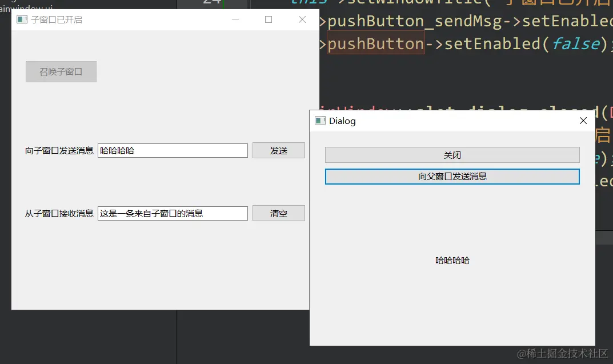Focus the 向子窗口发送消息 input field

click(173, 150)
